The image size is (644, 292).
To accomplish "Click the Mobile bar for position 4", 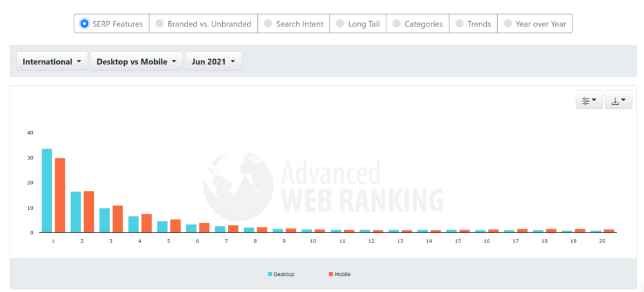I will [147, 223].
